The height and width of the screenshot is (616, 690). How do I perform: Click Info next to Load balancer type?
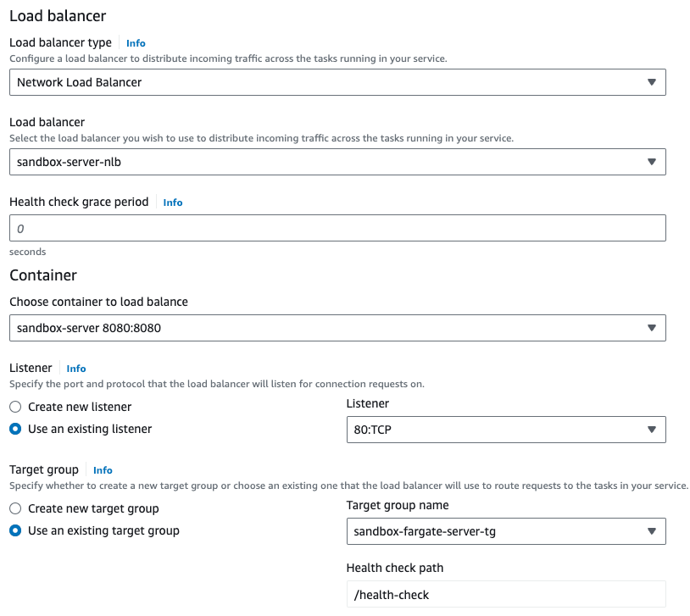136,42
